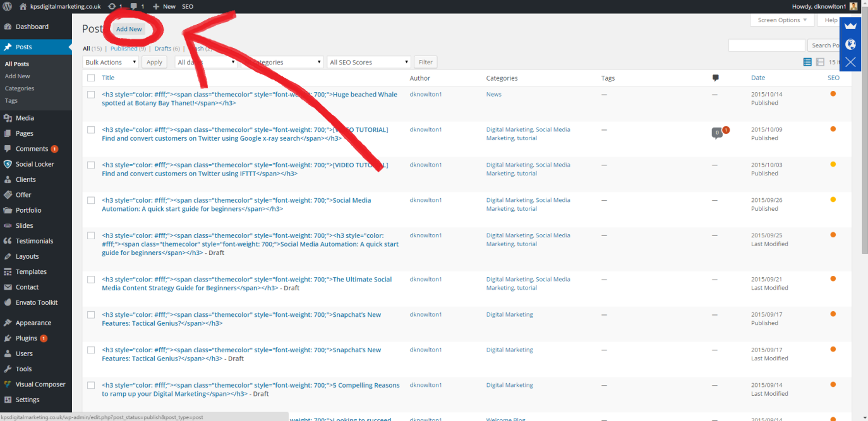
Task: Open the Bulk Actions dropdown
Action: pyautogui.click(x=111, y=62)
